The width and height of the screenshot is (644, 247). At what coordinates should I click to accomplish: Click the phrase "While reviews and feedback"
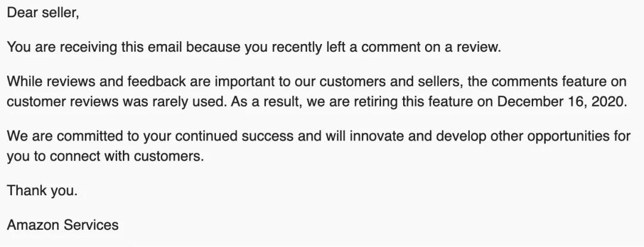(x=96, y=82)
